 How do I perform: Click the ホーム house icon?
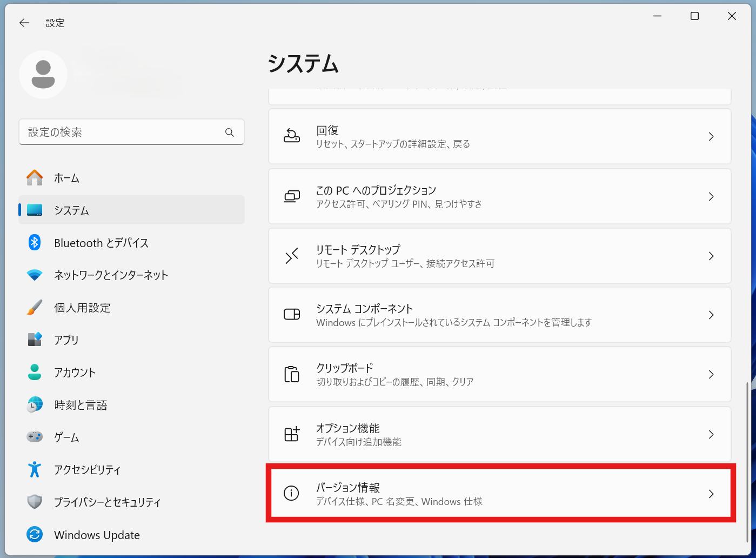pos(35,178)
